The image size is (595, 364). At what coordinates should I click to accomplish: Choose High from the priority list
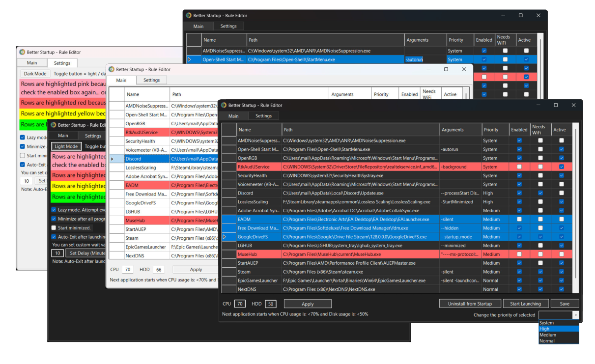click(559, 329)
